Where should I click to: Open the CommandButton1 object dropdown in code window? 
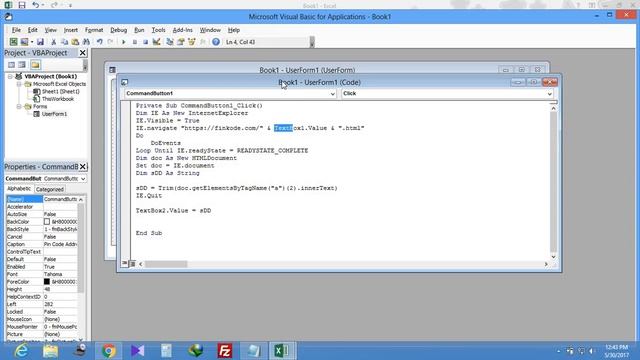[332, 93]
